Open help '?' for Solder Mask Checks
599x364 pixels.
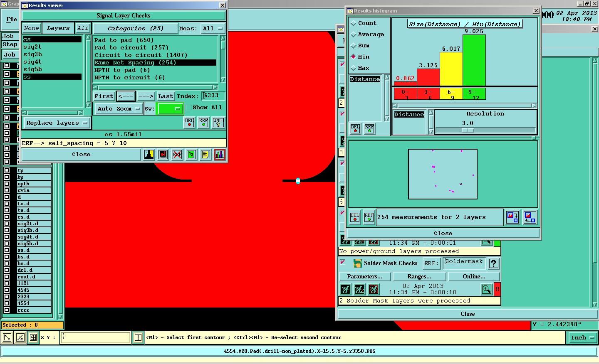point(493,263)
